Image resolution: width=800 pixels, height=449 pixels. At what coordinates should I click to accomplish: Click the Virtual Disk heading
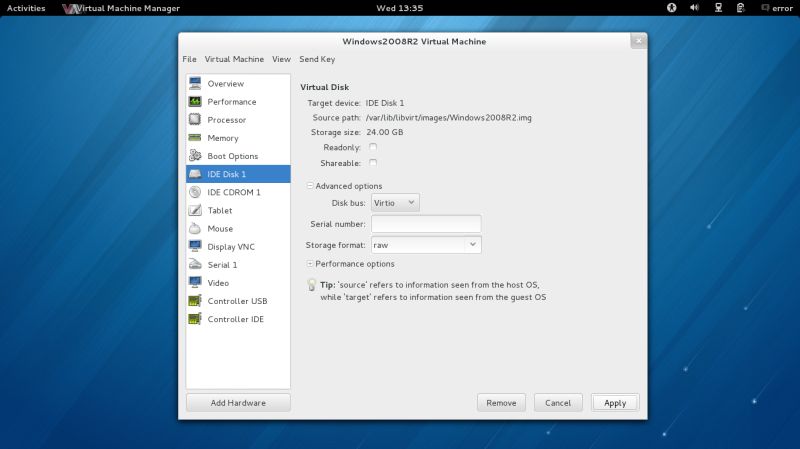[x=324, y=87]
